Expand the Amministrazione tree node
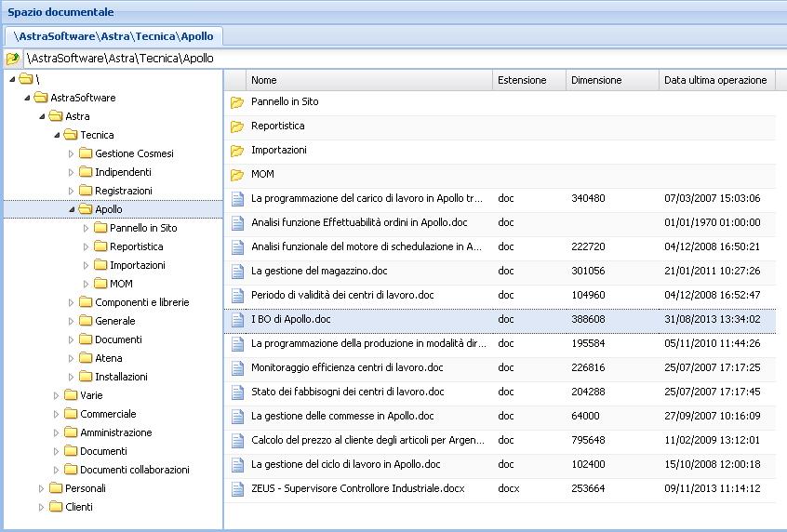The image size is (787, 532). [x=56, y=432]
